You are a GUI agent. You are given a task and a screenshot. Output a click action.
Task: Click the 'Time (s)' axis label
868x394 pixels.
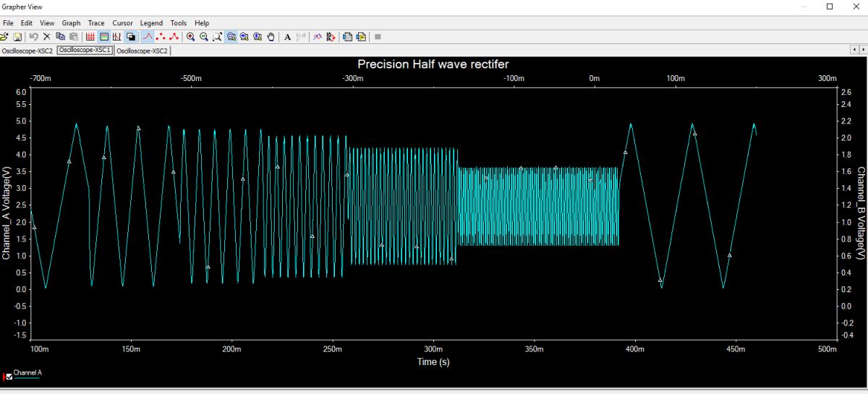point(433,361)
